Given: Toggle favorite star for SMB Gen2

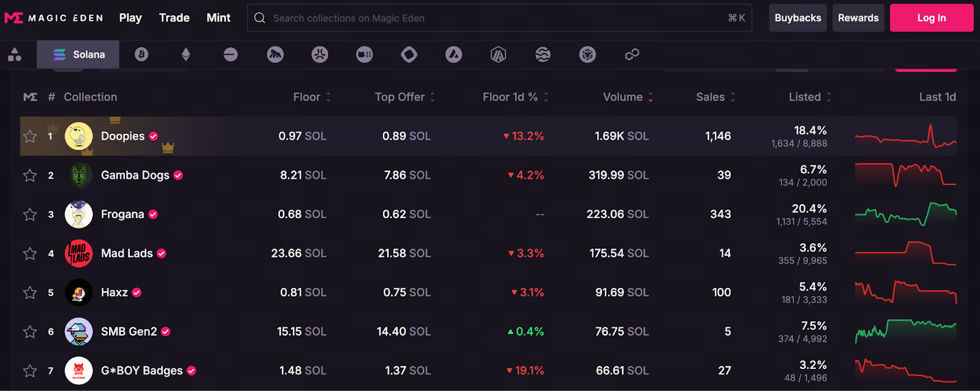Looking at the screenshot, I should (30, 332).
